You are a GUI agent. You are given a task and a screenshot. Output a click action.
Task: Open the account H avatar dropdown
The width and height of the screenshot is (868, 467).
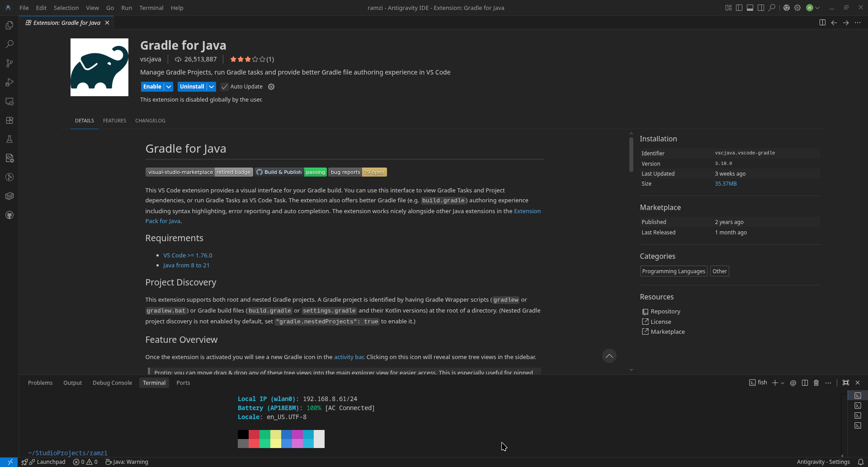[x=813, y=8]
